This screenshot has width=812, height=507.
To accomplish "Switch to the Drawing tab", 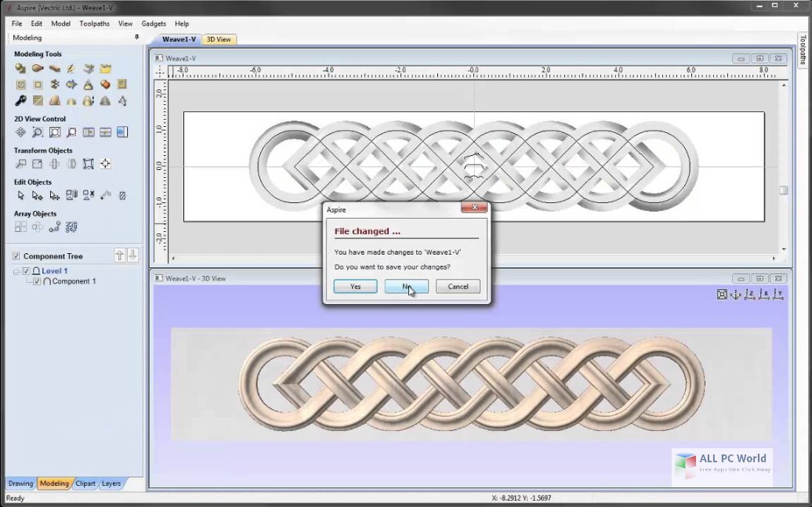I will 20,483.
